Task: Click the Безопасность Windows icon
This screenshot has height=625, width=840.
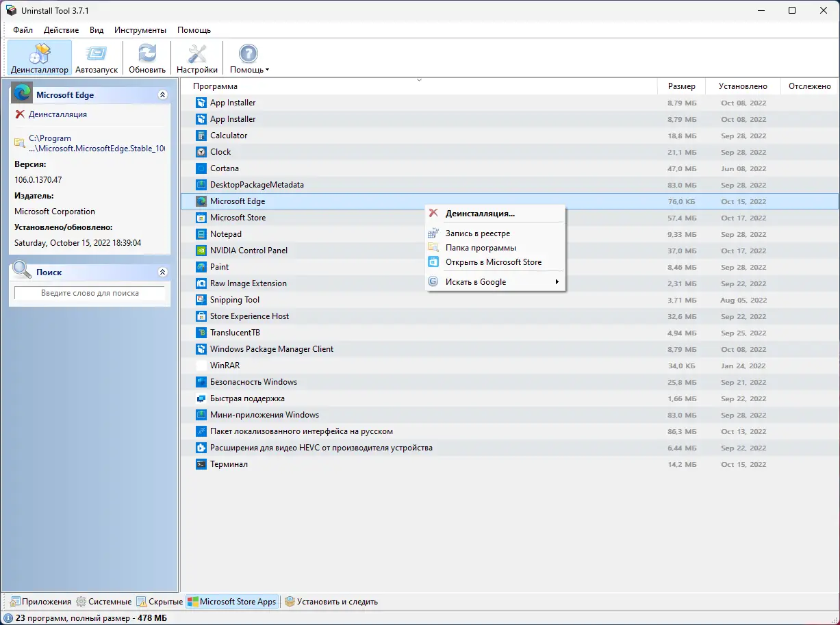Action: pyautogui.click(x=201, y=382)
